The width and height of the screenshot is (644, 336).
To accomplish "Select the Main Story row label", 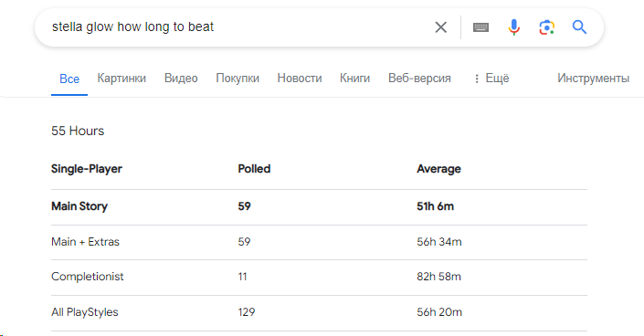I will point(79,206).
